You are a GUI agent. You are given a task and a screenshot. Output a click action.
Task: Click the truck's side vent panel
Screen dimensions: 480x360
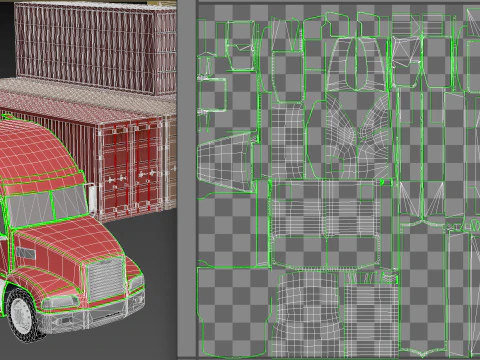click(25, 254)
